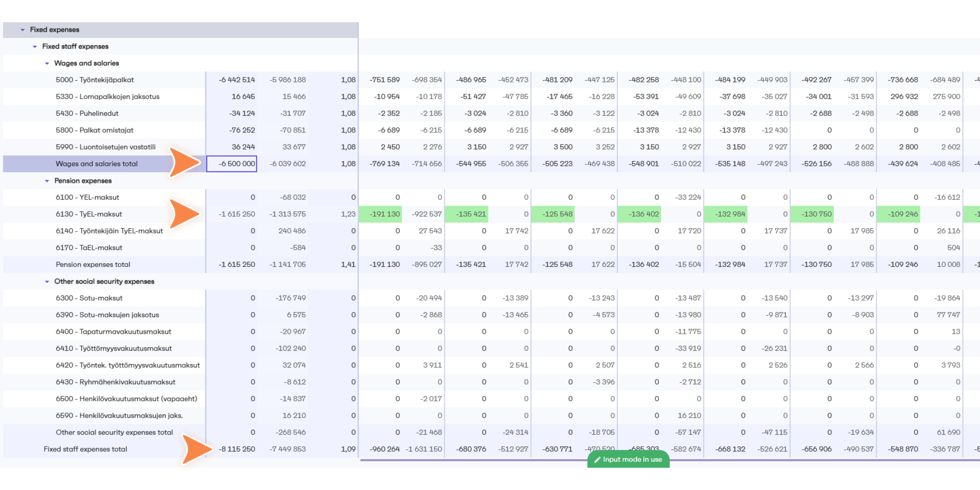Click green cell -136 402 in TyEL-maksut row
980x490 pixels.
[640, 214]
